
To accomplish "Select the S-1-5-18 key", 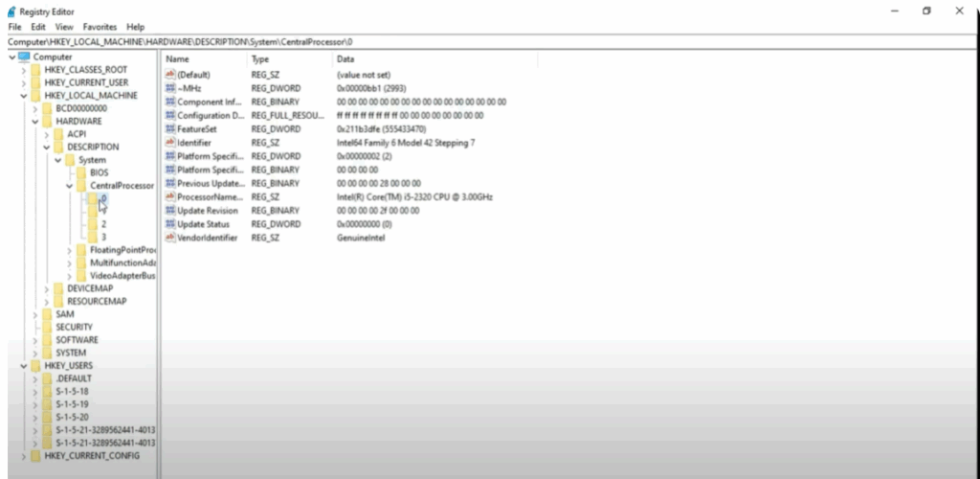I will coord(72,392).
